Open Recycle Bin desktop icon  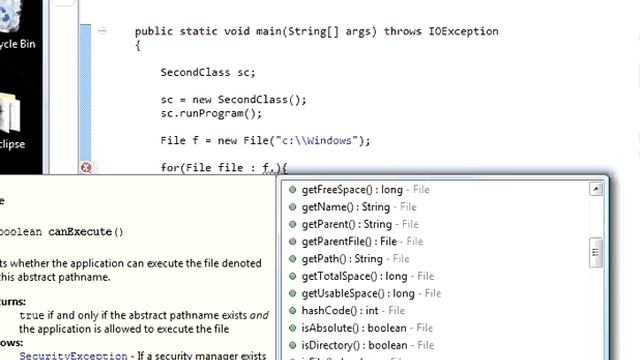pos(11,16)
